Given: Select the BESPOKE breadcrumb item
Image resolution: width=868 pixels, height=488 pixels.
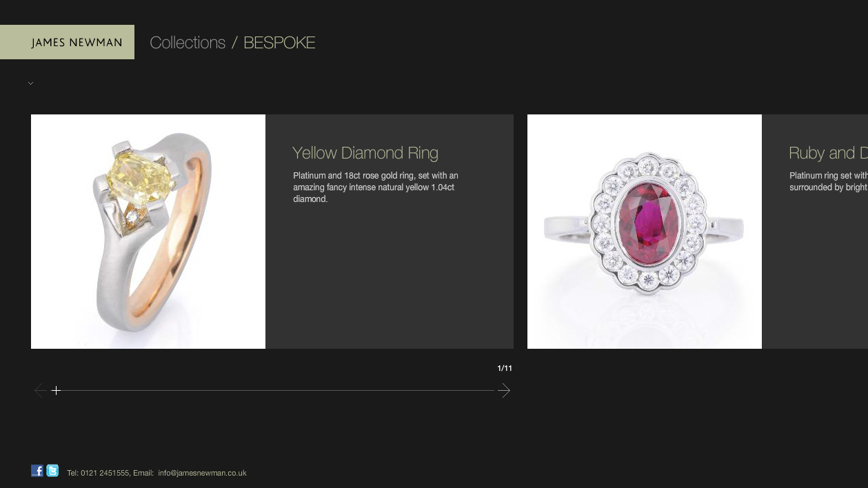Looking at the screenshot, I should coord(279,42).
